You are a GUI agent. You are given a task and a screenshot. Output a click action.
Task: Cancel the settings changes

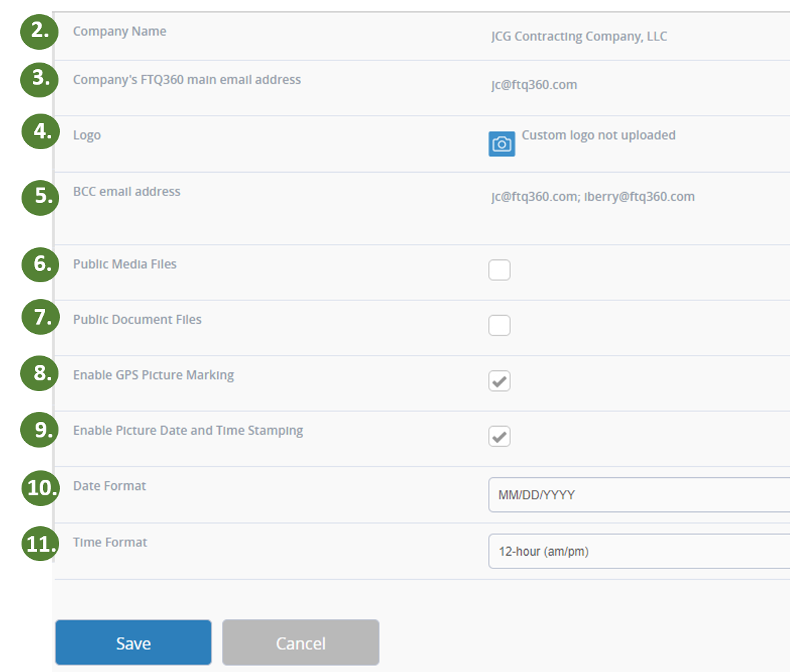coord(300,642)
